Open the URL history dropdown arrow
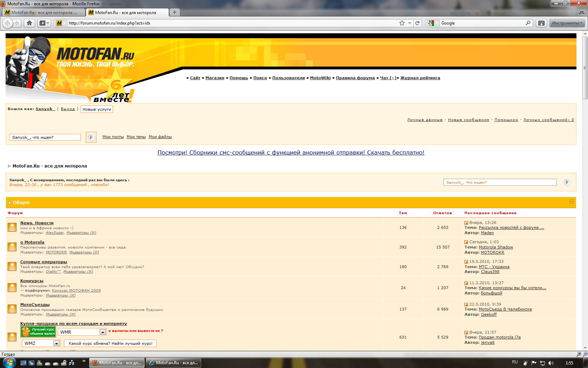Viewport: 588px width, 368px height. pos(409,23)
